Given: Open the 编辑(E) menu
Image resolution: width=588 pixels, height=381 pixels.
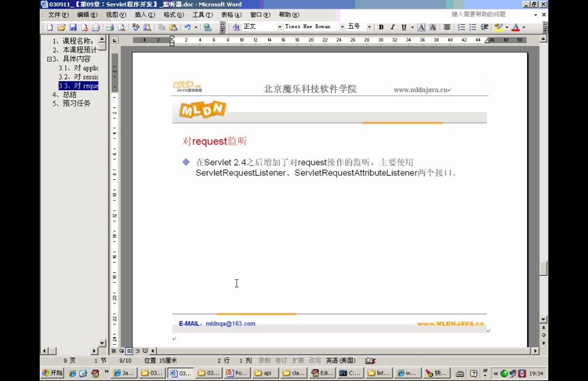Looking at the screenshot, I should point(87,14).
